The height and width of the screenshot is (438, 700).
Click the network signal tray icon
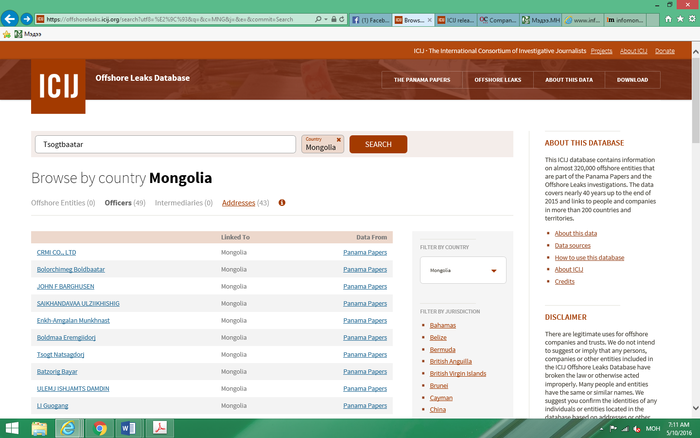[625, 429]
